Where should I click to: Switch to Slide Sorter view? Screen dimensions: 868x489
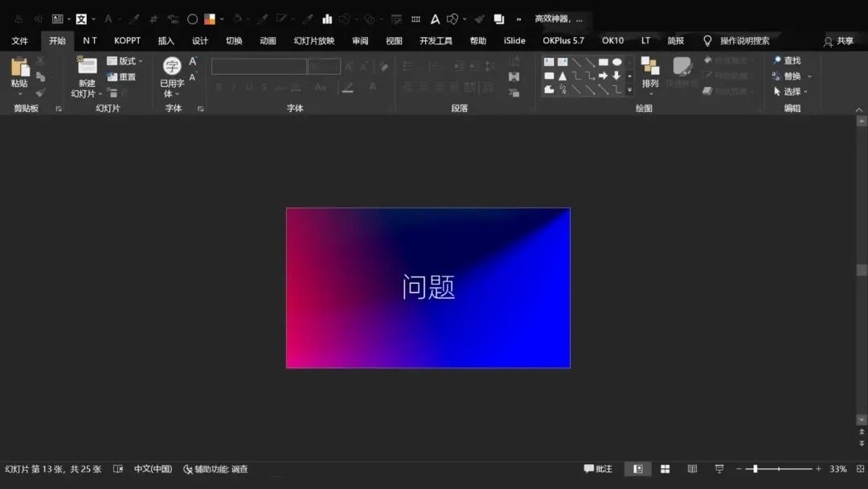coord(665,469)
